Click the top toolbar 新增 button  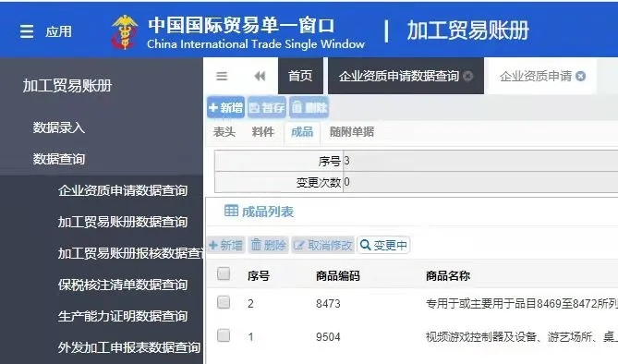(x=225, y=107)
